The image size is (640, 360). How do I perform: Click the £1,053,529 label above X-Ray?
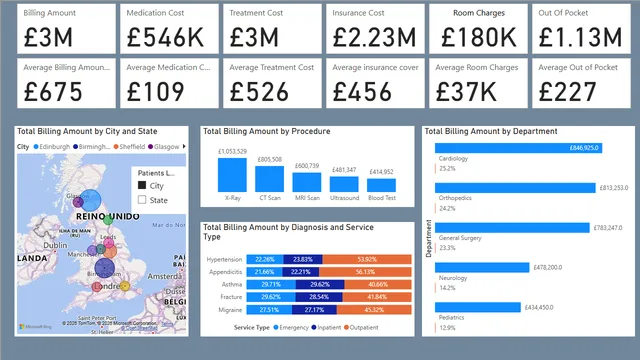click(232, 151)
